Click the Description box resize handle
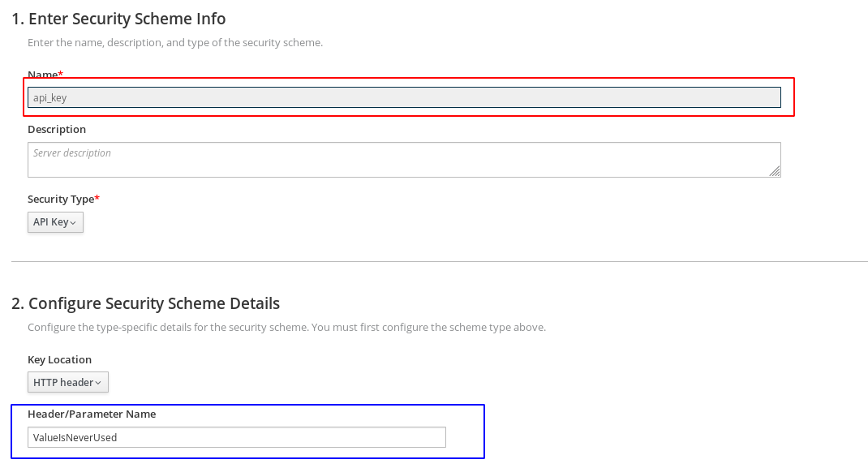 coord(775,171)
